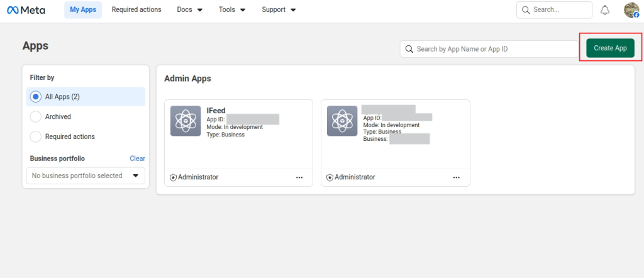Viewport: 644px width, 278px height.
Task: Focus the Search by App Name or App ID field
Action: pyautogui.click(x=489, y=49)
